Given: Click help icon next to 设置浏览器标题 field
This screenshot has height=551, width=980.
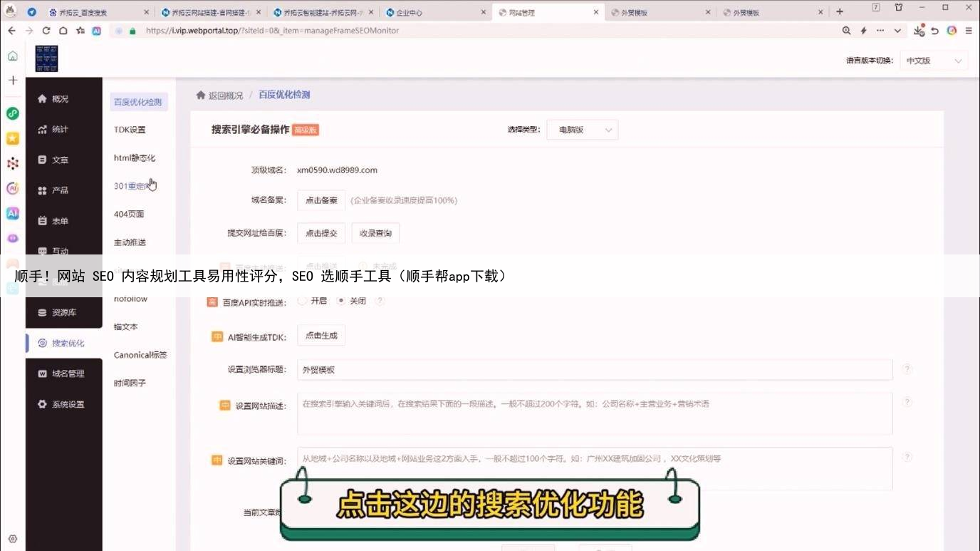Looking at the screenshot, I should [907, 369].
